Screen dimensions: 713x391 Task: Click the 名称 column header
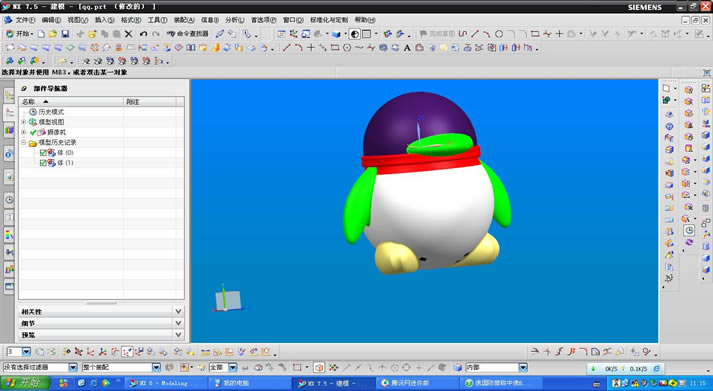click(x=71, y=102)
